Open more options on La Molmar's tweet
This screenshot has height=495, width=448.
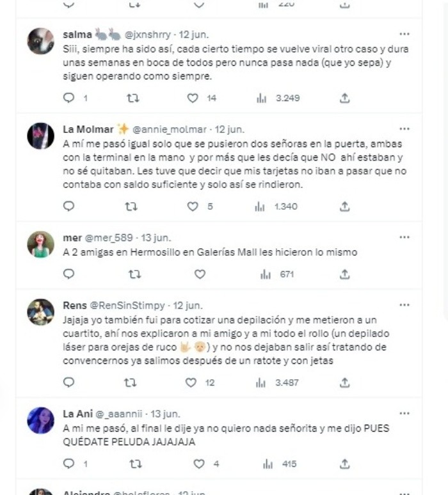pyautogui.click(x=404, y=129)
